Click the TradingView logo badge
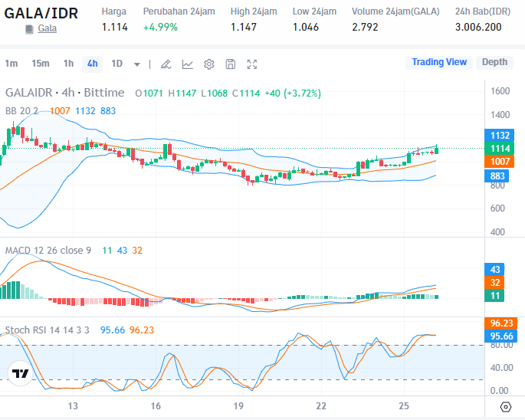525x420 pixels. 21,373
